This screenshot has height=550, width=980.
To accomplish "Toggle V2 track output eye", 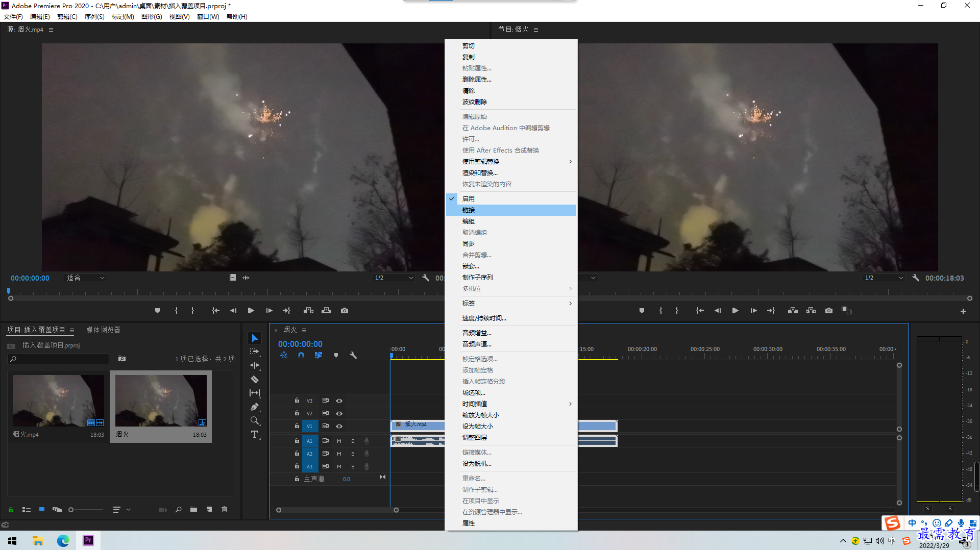I will tap(339, 413).
